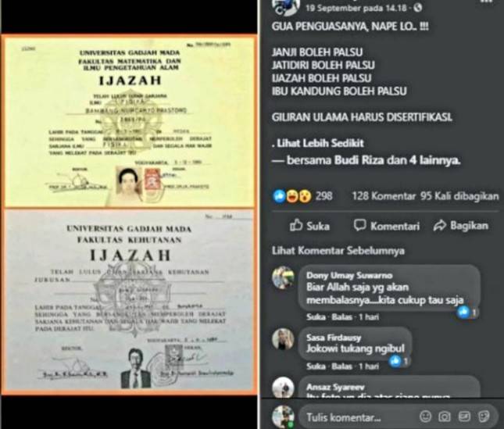Open the '4 lainnya' tagged people list
Screen dimensions: 504x429
pyautogui.click(x=434, y=160)
